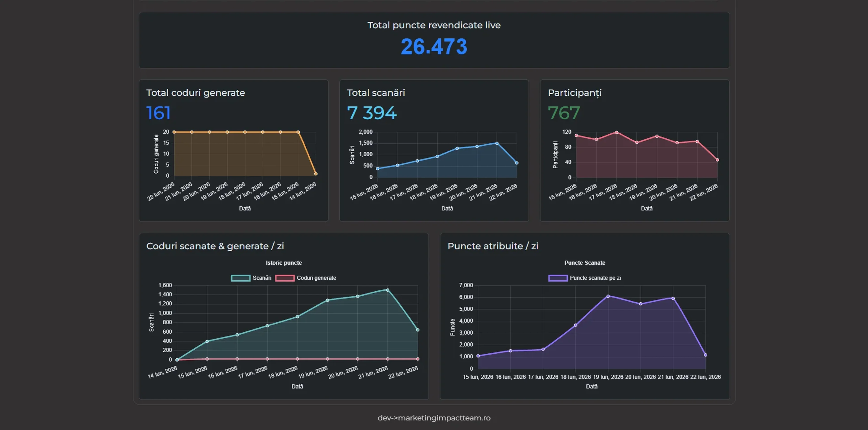
Task: Click the Coduri scanate & generate / zi title
Action: click(x=215, y=246)
